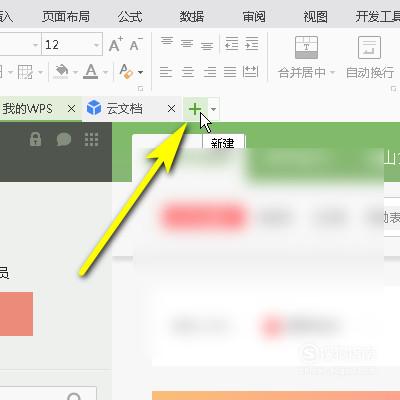Open the alignment group dialog launcher
This screenshot has height=400, width=400.
pyautogui.click(x=394, y=89)
